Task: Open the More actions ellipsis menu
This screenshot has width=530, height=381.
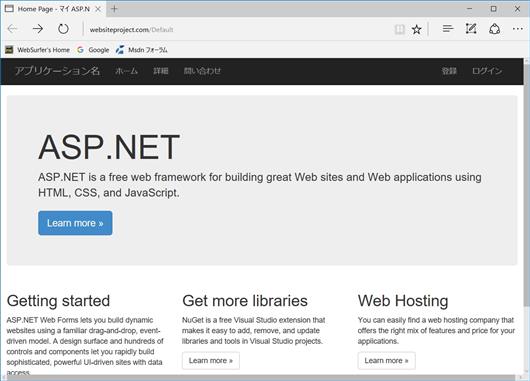Action: pyautogui.click(x=517, y=29)
